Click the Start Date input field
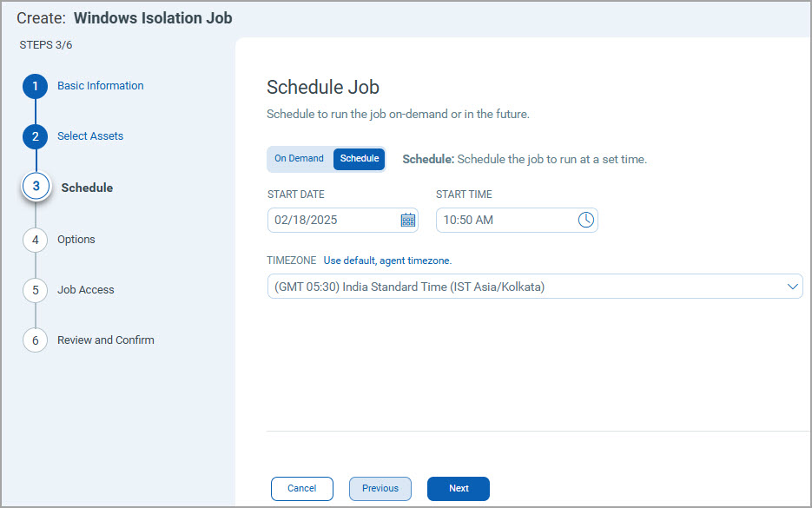 (x=343, y=220)
